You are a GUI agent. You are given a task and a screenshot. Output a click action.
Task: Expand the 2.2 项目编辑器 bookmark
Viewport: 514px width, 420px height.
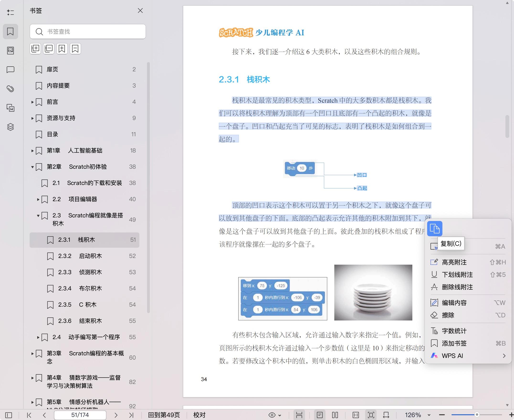pos(38,199)
